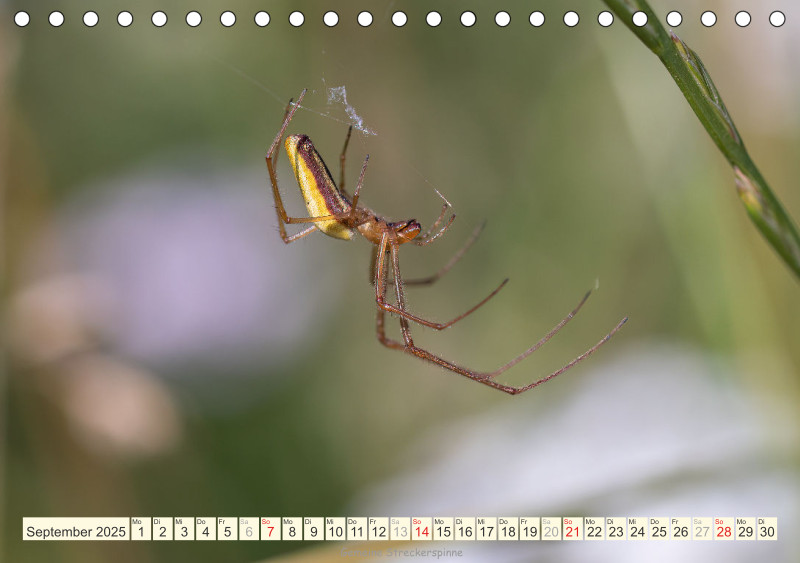Select the greyed Saturday 27 cell
The height and width of the screenshot is (563, 800).
(703, 529)
